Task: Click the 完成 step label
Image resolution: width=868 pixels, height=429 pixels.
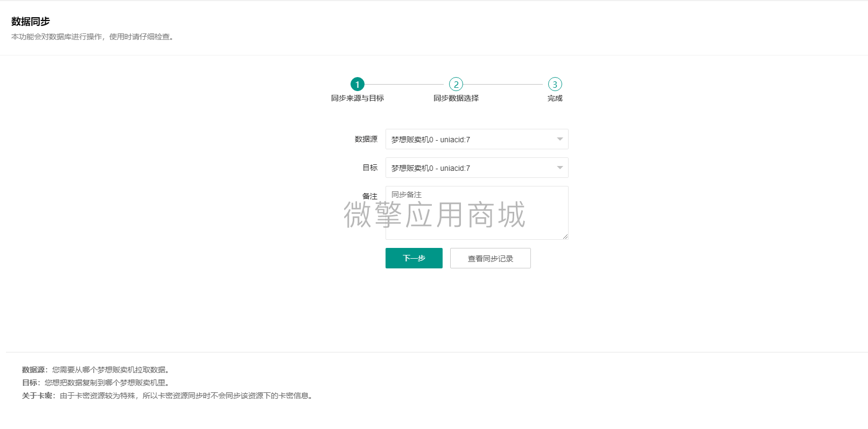Action: 555,98
